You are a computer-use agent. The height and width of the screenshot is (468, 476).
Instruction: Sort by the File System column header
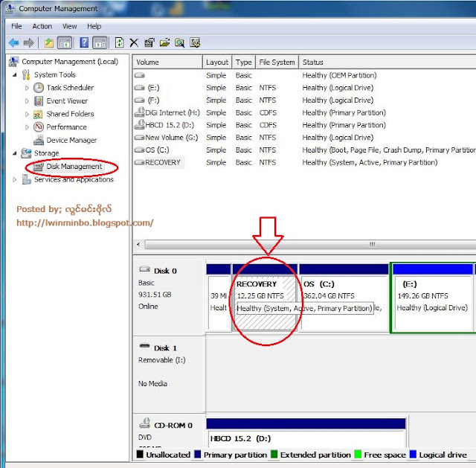point(277,62)
